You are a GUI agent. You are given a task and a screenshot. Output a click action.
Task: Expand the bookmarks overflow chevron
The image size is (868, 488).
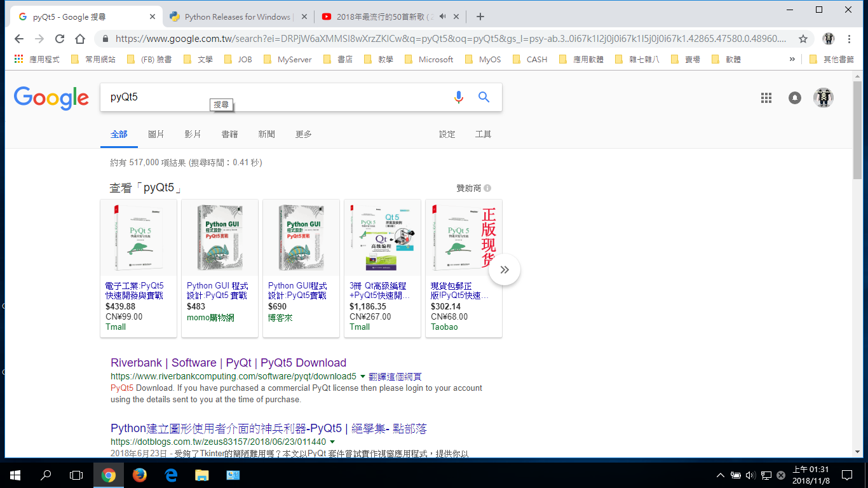(x=792, y=59)
